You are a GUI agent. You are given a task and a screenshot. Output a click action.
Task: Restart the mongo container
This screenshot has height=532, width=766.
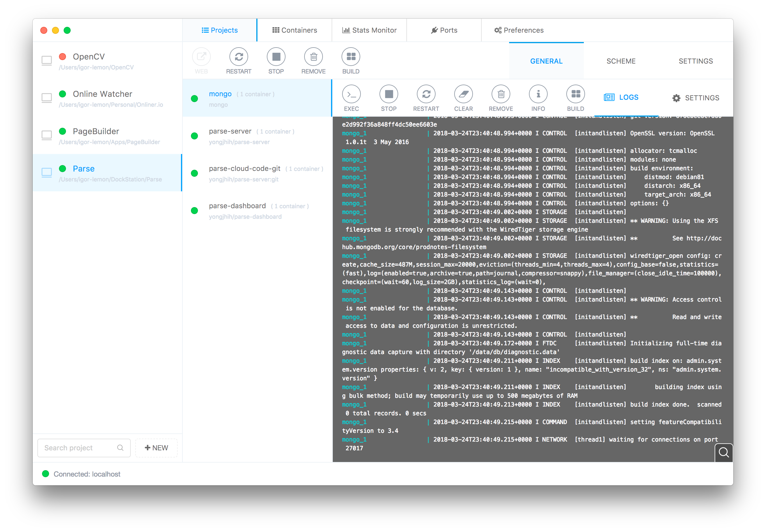(426, 94)
